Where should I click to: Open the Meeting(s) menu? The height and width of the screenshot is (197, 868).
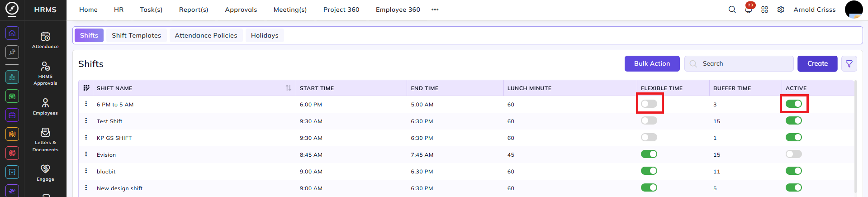[290, 10]
